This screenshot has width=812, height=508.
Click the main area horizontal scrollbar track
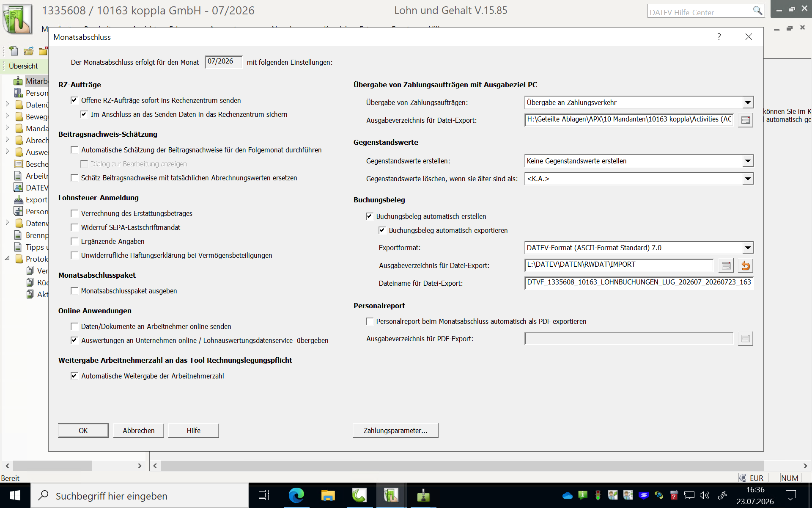462,466
